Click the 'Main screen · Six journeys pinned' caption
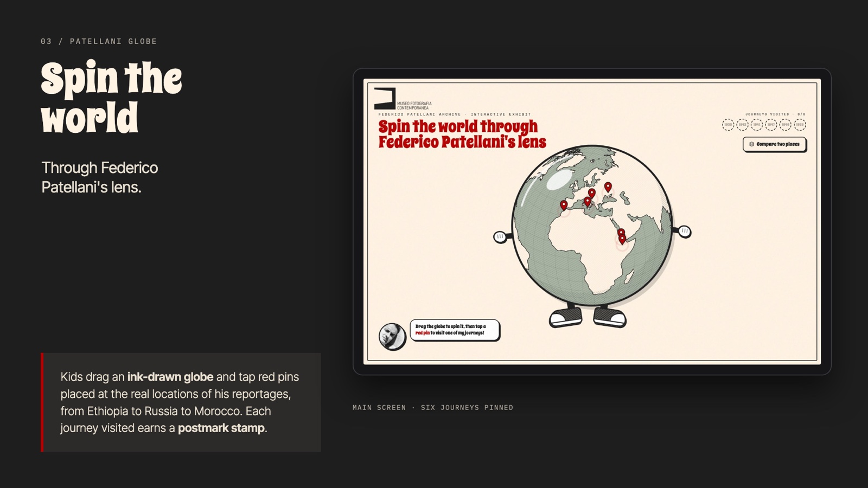Screen dimensions: 868x488 pyautogui.click(x=433, y=408)
